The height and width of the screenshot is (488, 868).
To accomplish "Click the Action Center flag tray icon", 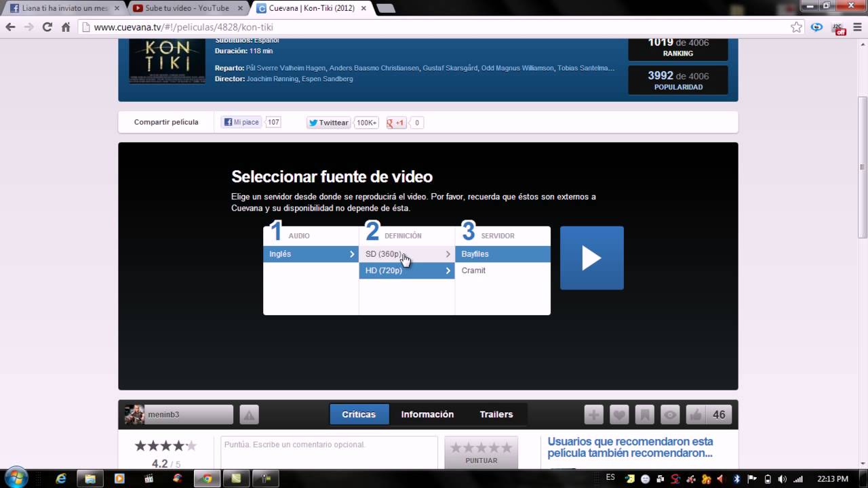I will 751,479.
